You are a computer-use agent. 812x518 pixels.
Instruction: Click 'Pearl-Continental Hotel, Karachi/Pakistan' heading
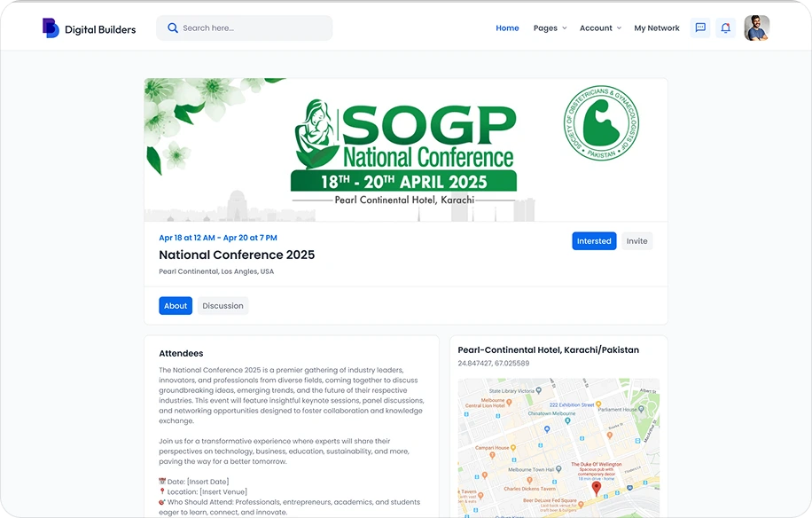tap(549, 350)
